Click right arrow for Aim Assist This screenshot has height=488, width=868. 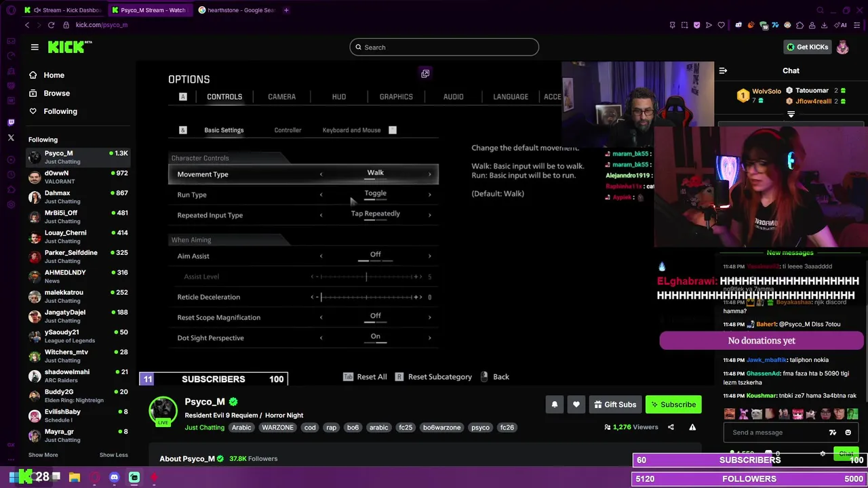(429, 256)
